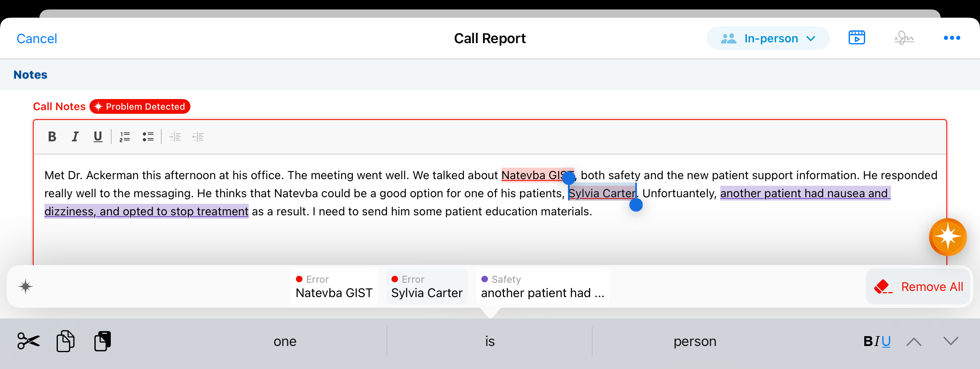Toggle bold in the notes editor toolbar
The image size is (980, 369).
52,137
